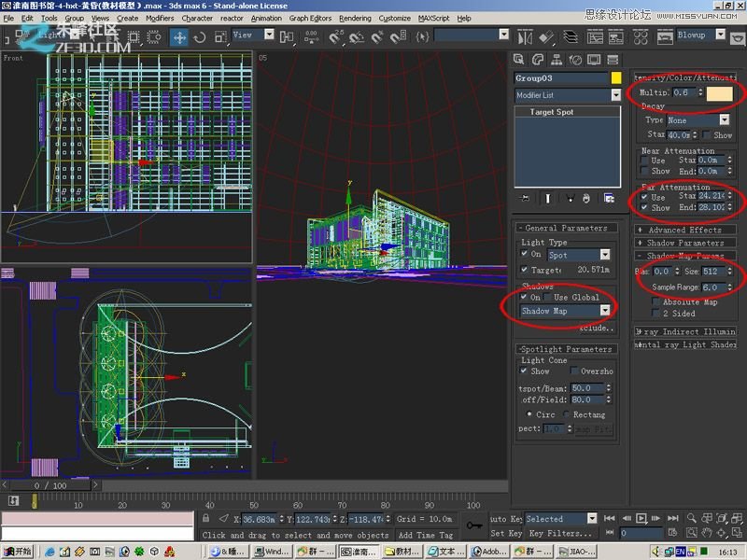
Task: Open the Modifier List dropdown
Action: click(x=614, y=95)
